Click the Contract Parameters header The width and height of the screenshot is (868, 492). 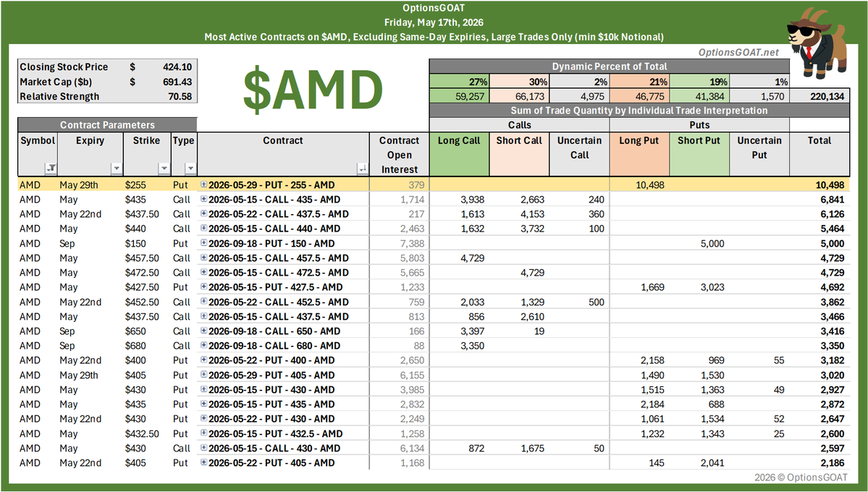[107, 124]
